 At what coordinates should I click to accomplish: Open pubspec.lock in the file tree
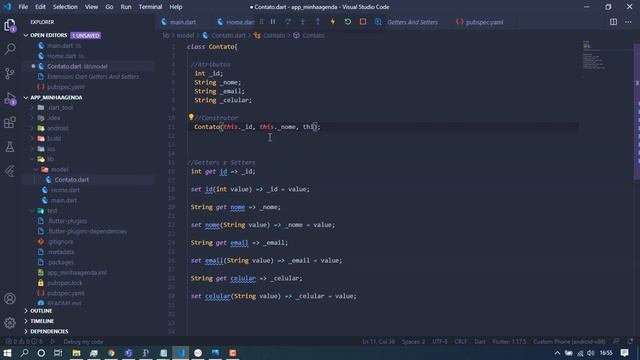[64, 283]
